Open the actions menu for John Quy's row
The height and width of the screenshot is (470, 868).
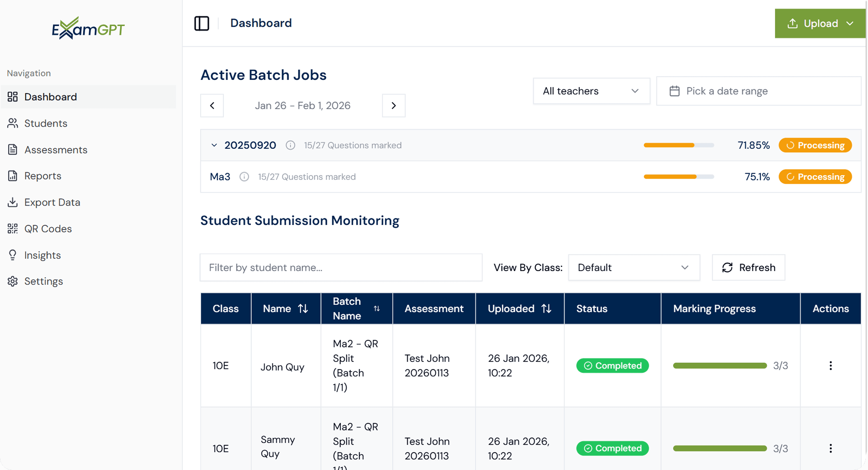pos(831,366)
